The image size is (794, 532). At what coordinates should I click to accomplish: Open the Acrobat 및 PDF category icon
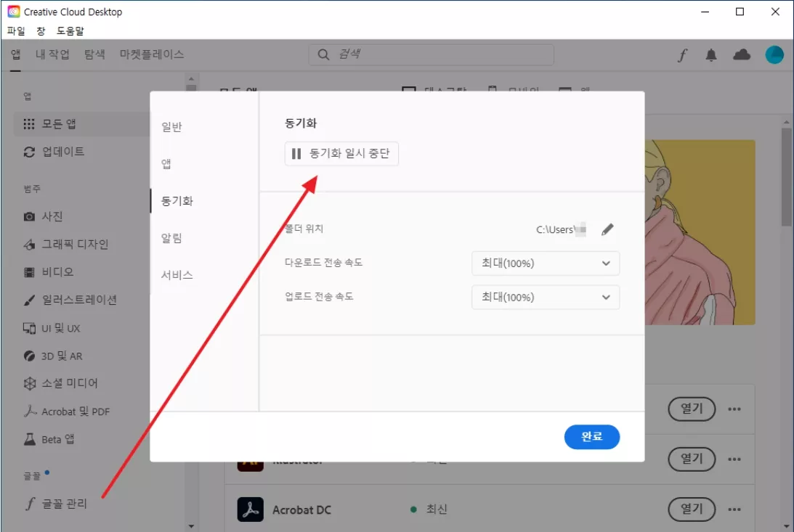(x=28, y=411)
